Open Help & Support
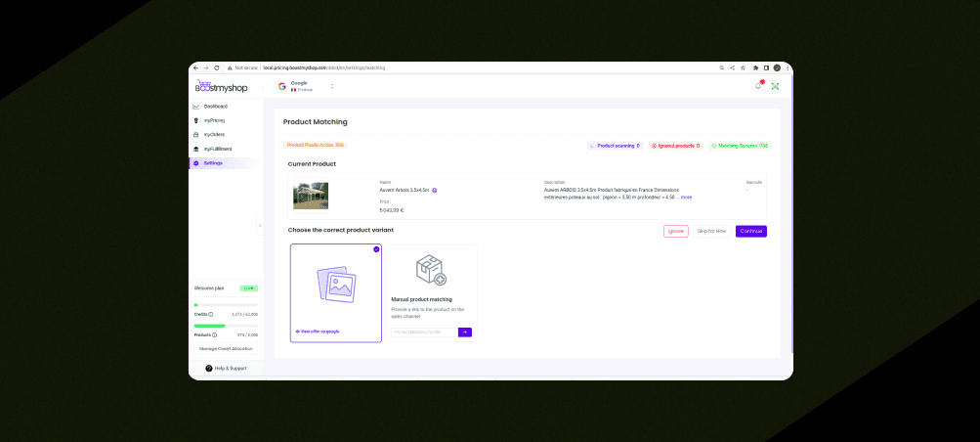Screen dimensions: 980x442 [226, 369]
